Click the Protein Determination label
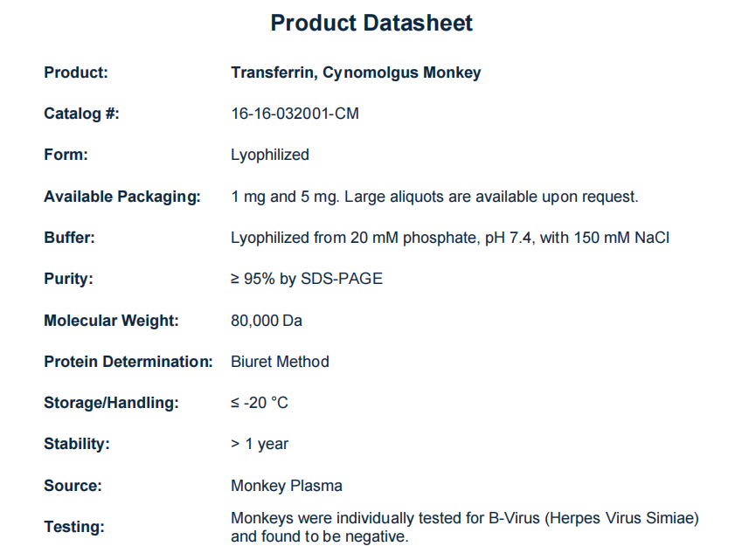The image size is (742, 560). [x=128, y=362]
